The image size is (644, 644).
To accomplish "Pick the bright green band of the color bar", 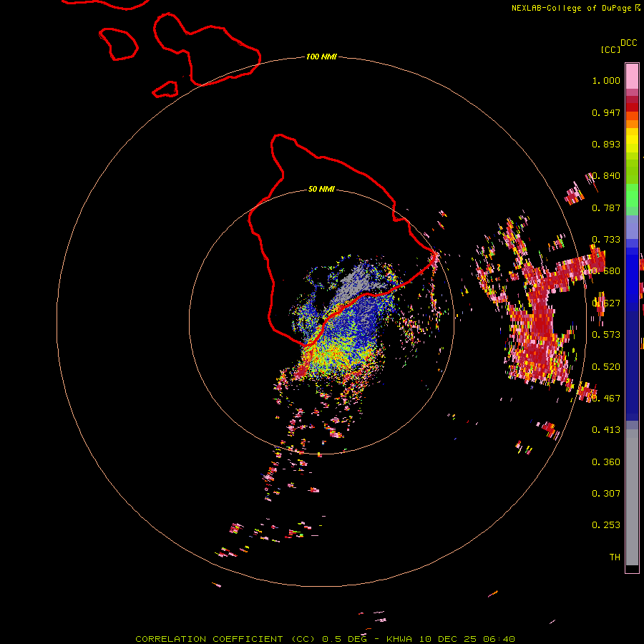I will pyautogui.click(x=632, y=195).
